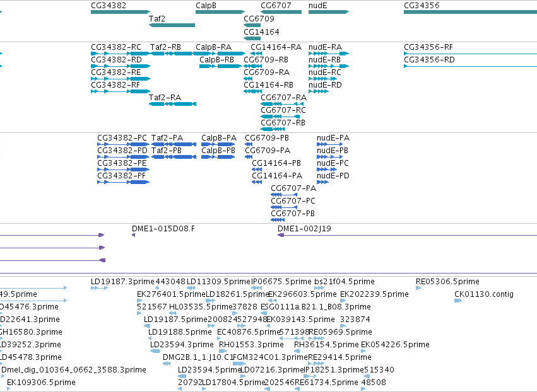Select transcript CalpB-RA
537x392 pixels.
pos(214,47)
